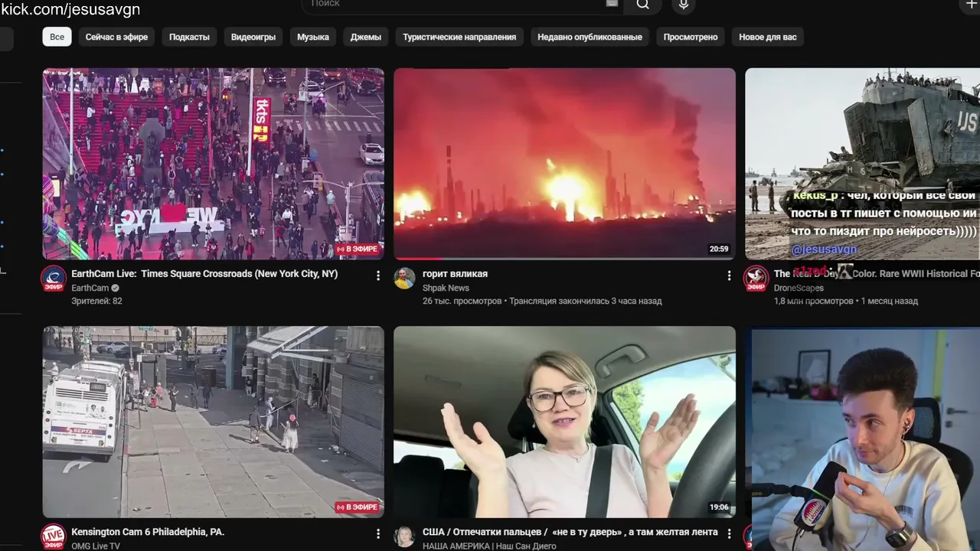980x551 pixels.
Task: Open options menu for EarthCam Live video
Action: (377, 275)
